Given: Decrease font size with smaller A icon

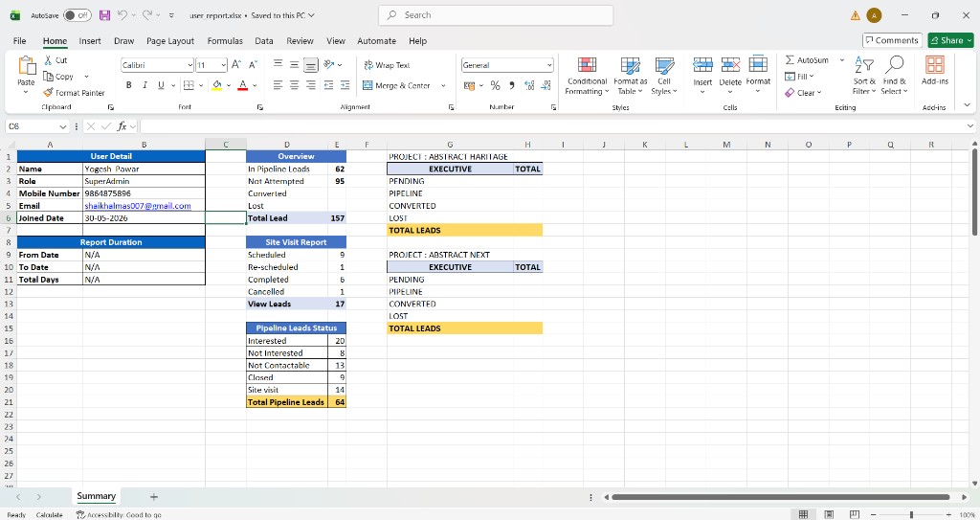Looking at the screenshot, I should click(x=253, y=64).
